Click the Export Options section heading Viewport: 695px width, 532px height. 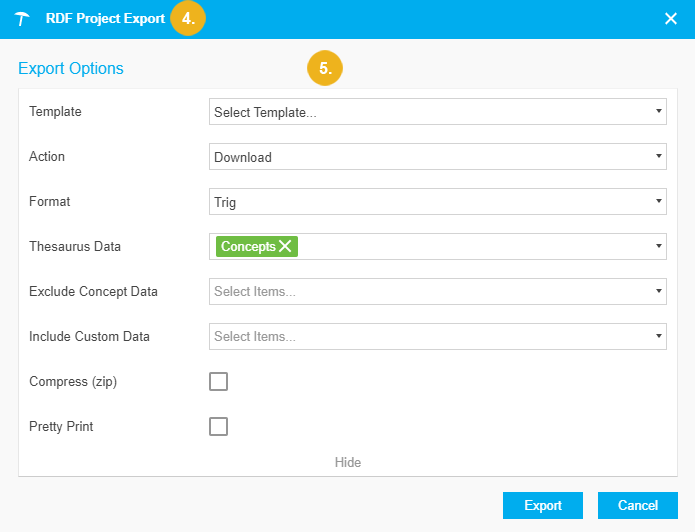(x=71, y=69)
